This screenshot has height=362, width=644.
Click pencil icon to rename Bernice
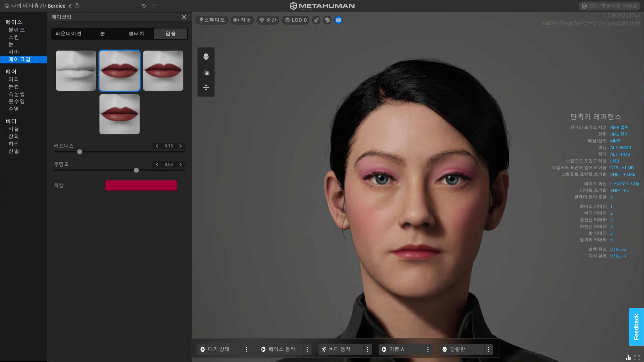(70, 6)
